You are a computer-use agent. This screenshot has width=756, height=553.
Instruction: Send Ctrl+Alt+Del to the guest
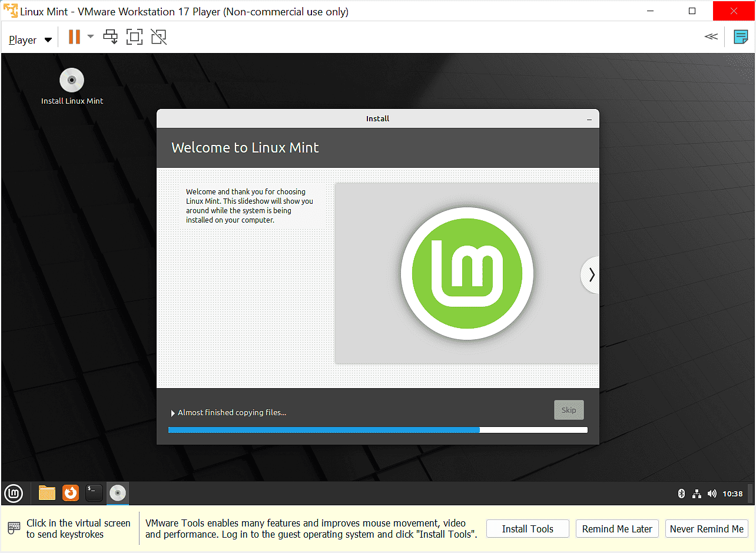[111, 37]
